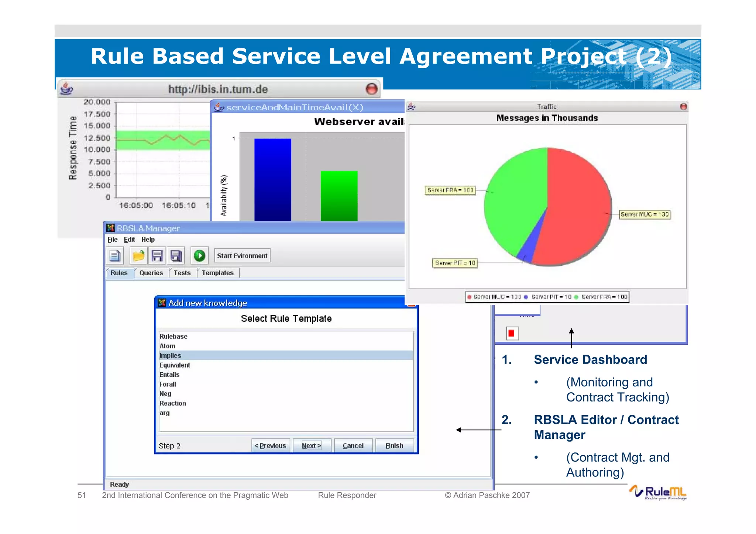The height and width of the screenshot is (534, 756).
Task: Switch to the Queries tab
Action: tap(151, 273)
